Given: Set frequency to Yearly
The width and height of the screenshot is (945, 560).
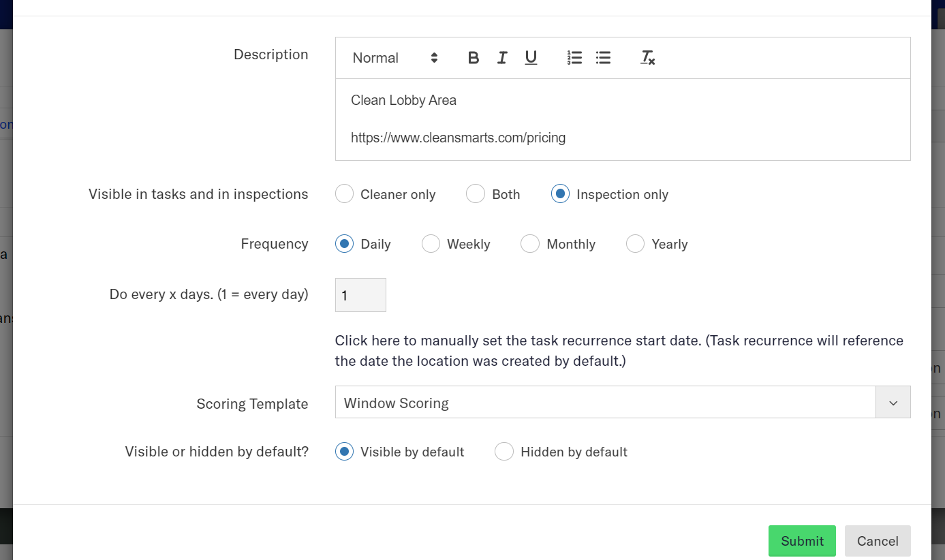Looking at the screenshot, I should pos(635,244).
